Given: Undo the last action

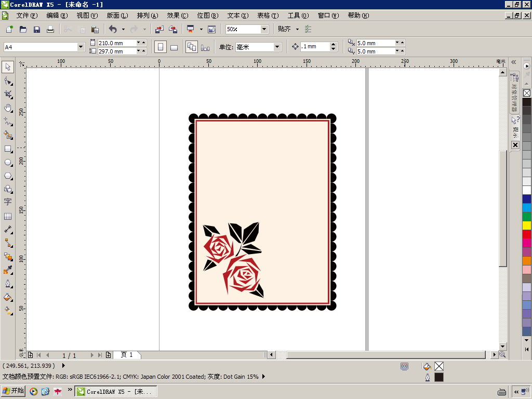Looking at the screenshot, I should (113, 29).
